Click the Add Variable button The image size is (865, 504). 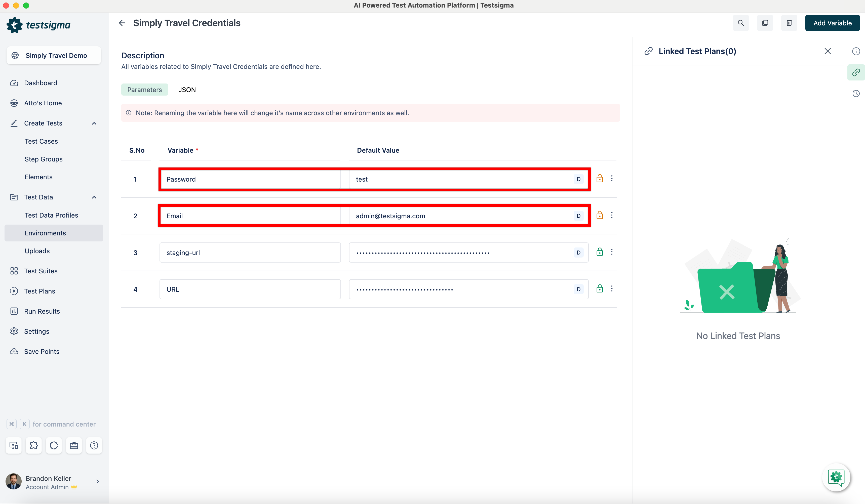832,23
